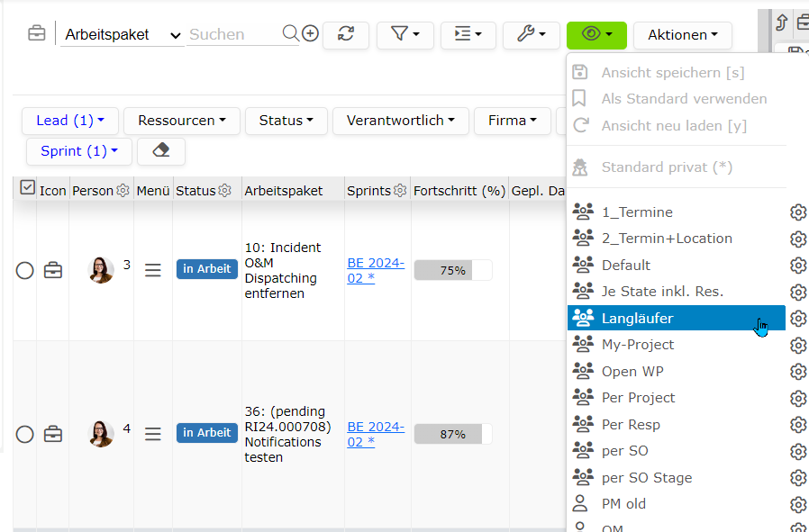The image size is (809, 532).
Task: Click 'in Arbeit' status of Incident row
Action: click(207, 269)
